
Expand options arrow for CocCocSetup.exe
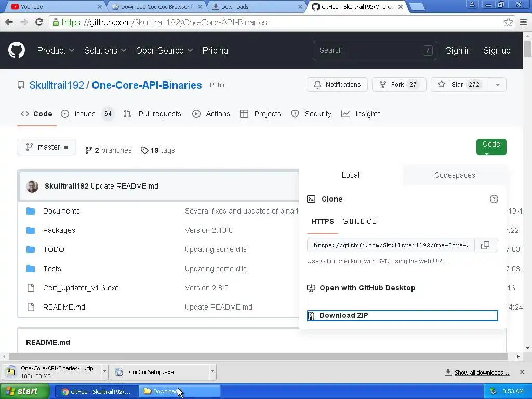(212, 372)
